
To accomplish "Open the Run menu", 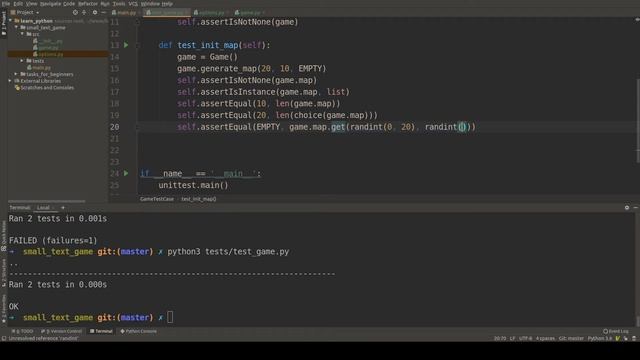I will tap(105, 4).
